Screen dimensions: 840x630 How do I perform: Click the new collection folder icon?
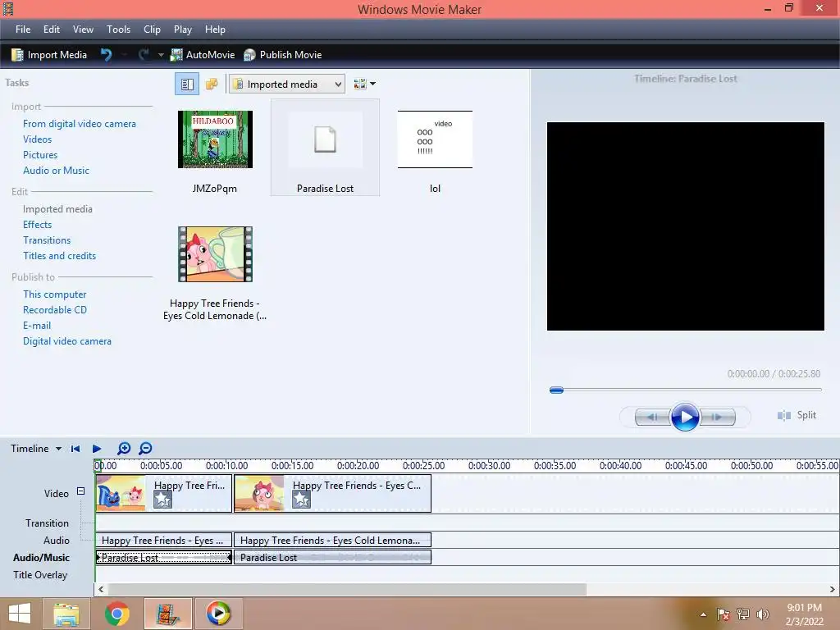(212, 84)
